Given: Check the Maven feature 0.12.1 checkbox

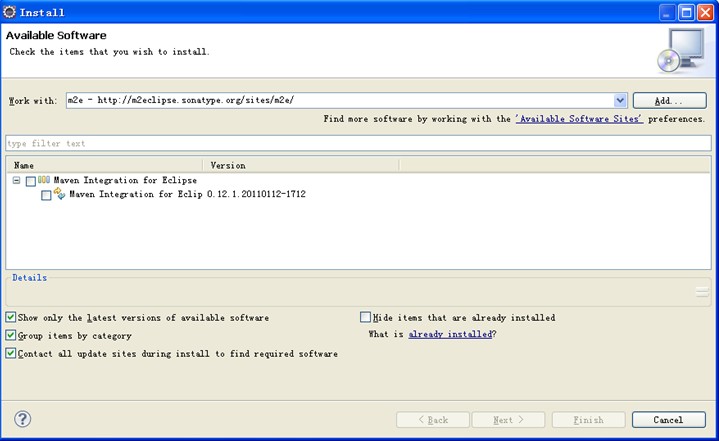Looking at the screenshot, I should [46, 195].
